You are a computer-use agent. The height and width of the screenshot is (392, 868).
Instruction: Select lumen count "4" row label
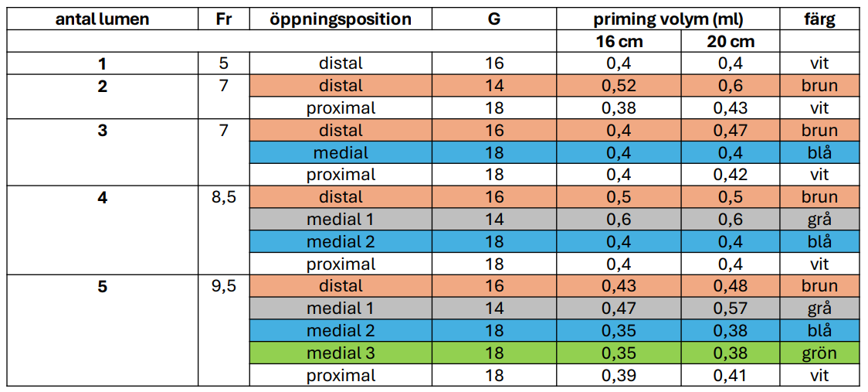coord(103,197)
